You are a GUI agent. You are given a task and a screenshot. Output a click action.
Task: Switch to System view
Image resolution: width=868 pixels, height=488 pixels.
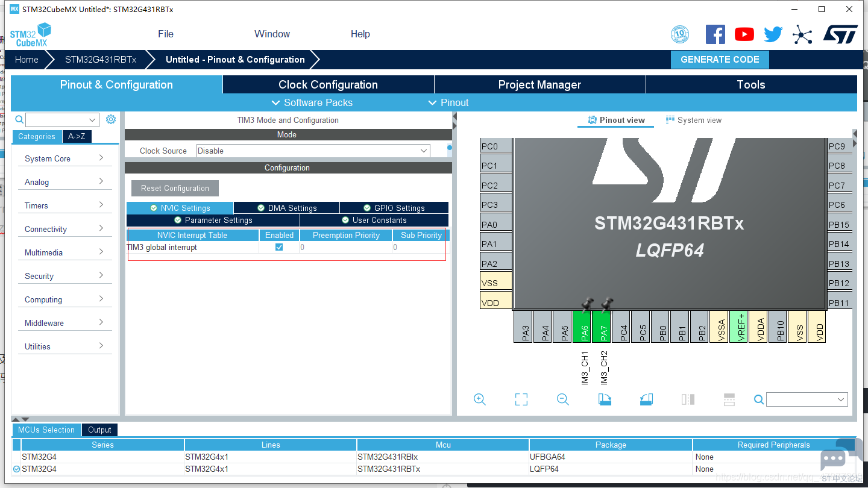click(693, 120)
